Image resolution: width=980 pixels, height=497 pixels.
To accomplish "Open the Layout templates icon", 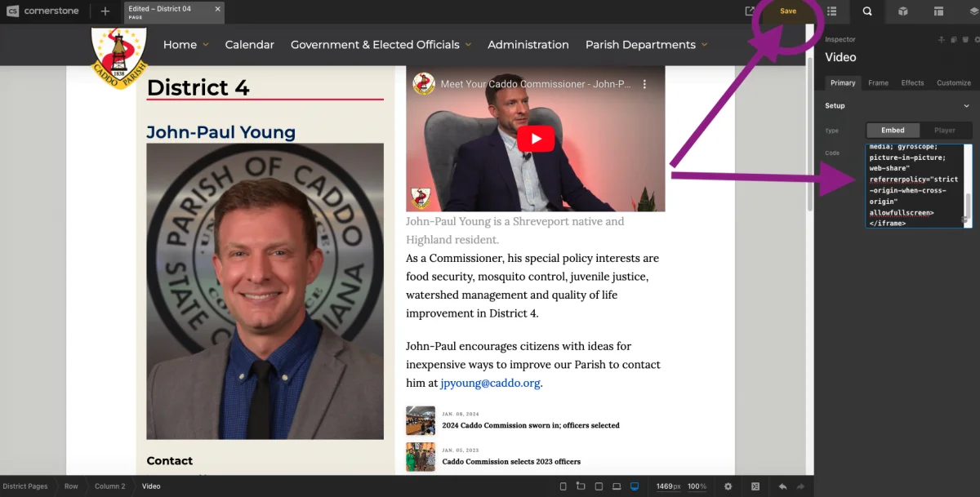I will (938, 11).
